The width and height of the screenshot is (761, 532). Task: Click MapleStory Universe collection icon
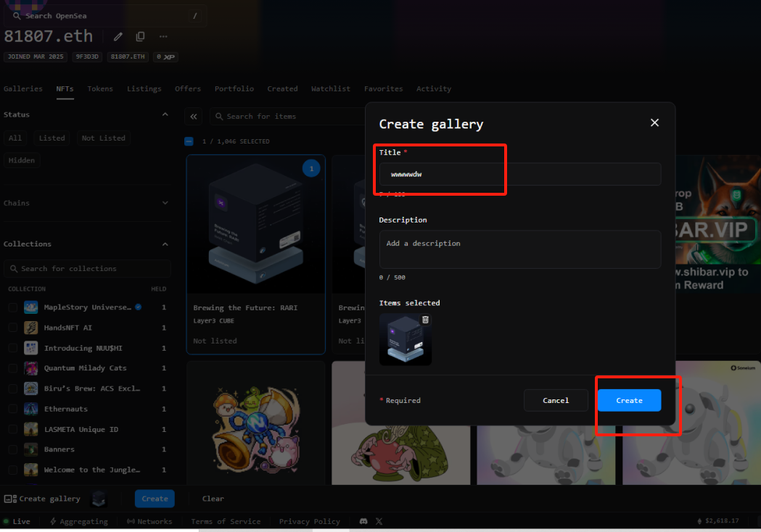point(31,307)
